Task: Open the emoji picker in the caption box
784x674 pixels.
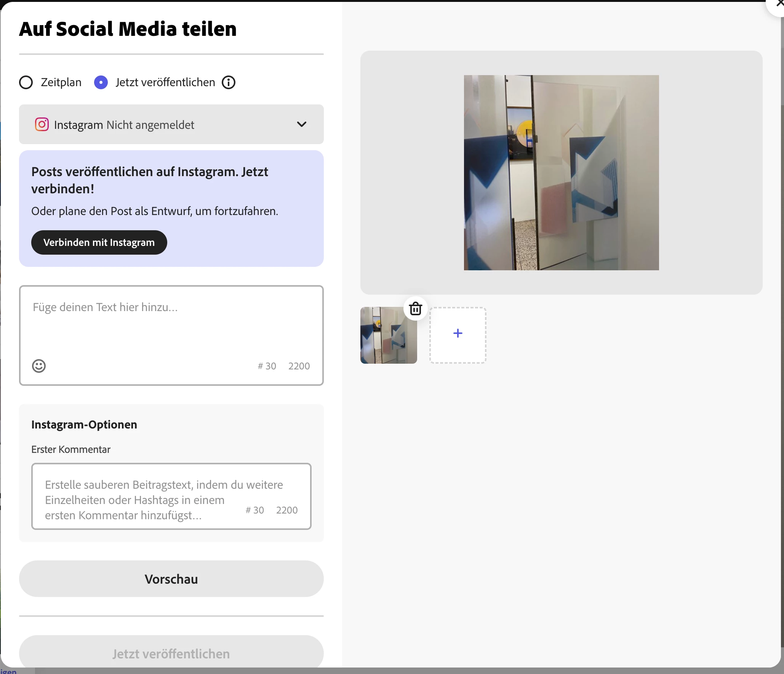Action: (x=39, y=366)
